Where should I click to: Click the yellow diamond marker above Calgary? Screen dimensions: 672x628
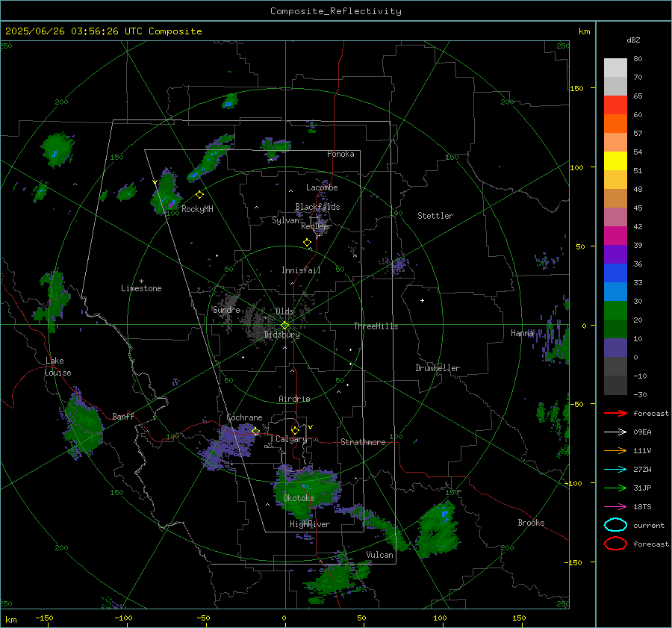[295, 430]
